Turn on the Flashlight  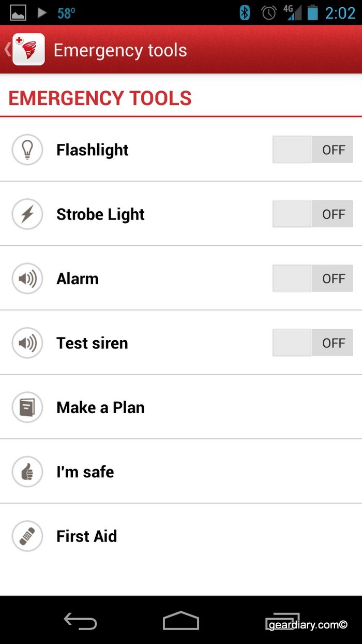tap(312, 150)
